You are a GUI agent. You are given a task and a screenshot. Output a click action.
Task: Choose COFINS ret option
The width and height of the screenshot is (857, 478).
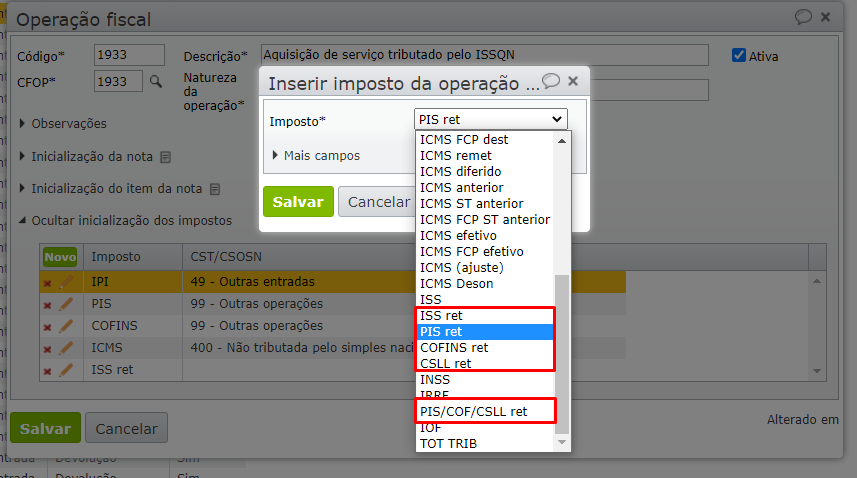(485, 347)
